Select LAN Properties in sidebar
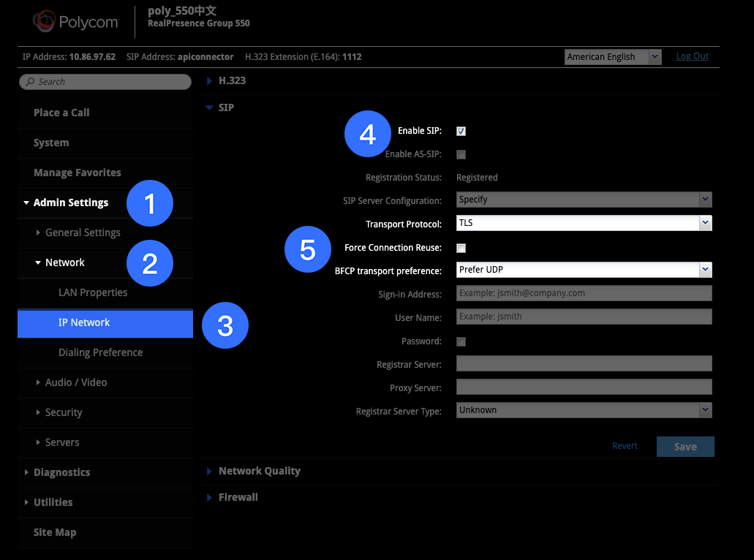754x560 pixels. [93, 292]
